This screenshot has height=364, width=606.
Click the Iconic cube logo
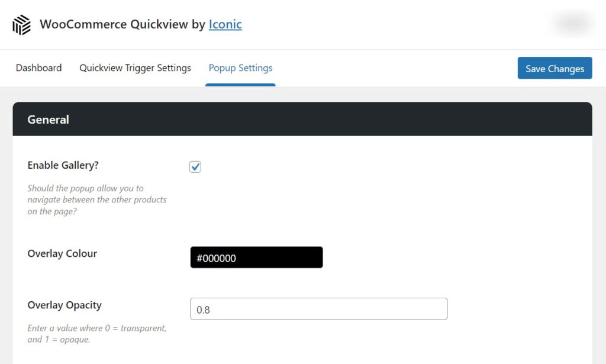tap(21, 24)
